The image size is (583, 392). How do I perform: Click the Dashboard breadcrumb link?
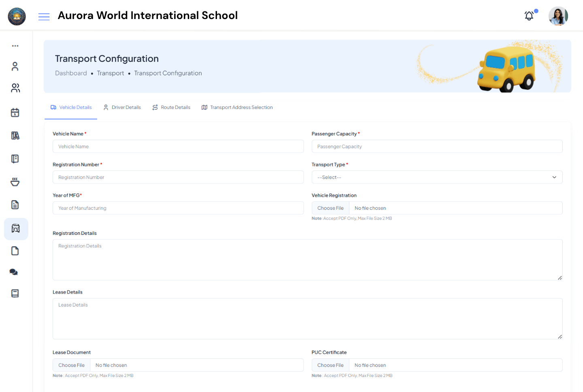point(71,73)
